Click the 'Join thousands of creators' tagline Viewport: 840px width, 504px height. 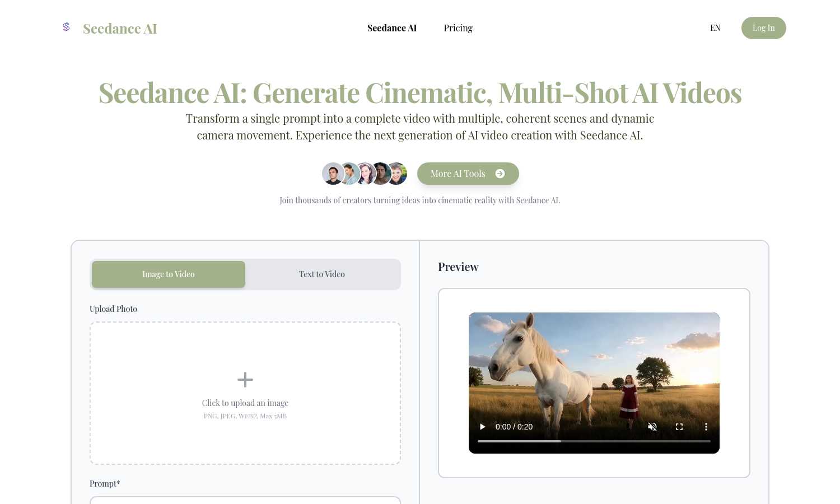420,200
